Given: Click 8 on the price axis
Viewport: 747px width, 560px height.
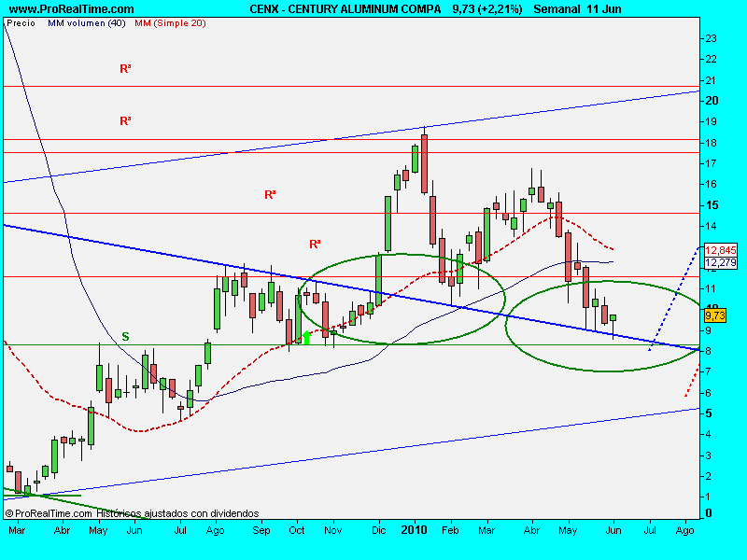Looking at the screenshot, I should (x=709, y=351).
